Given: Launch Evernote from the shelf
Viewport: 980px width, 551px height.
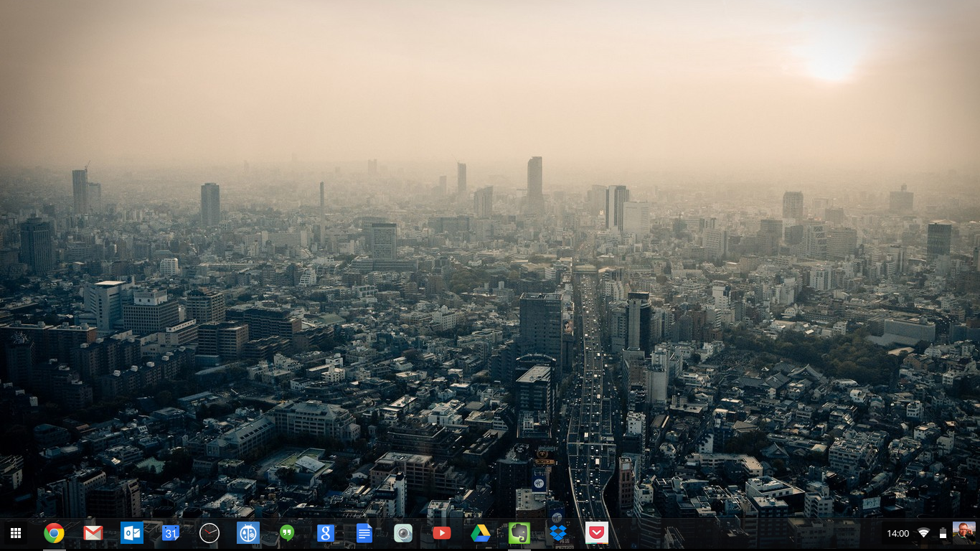Looking at the screenshot, I should point(519,533).
